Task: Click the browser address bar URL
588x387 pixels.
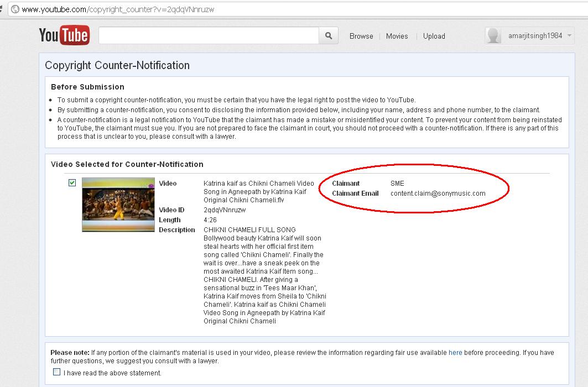Action: (118, 9)
